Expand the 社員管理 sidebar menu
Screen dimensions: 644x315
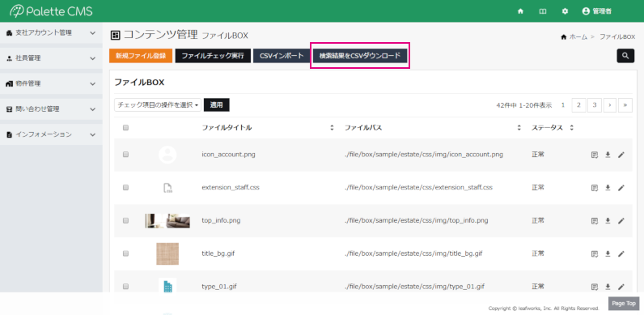[51, 58]
